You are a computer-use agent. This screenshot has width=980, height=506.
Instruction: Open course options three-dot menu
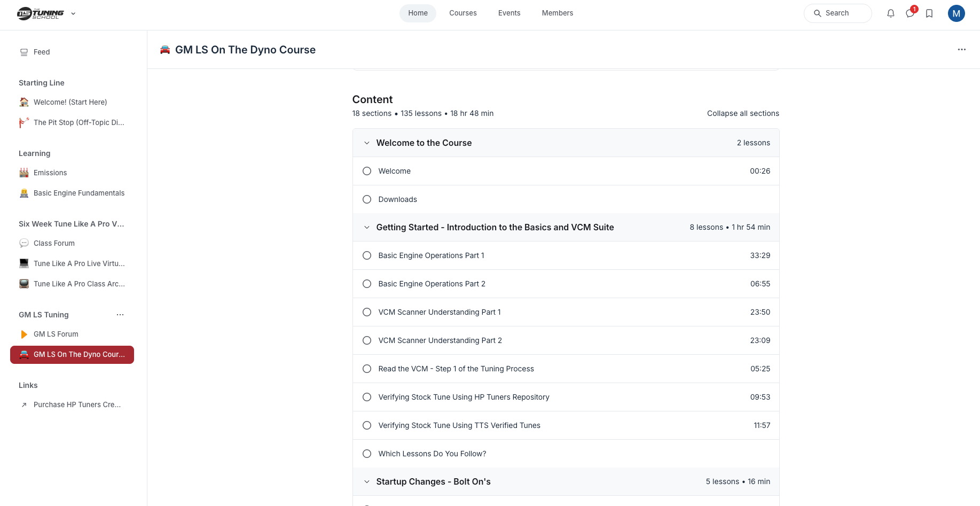pos(961,50)
